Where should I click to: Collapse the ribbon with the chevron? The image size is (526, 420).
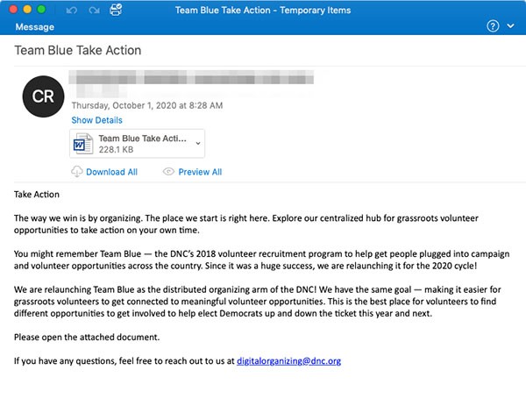pos(511,26)
